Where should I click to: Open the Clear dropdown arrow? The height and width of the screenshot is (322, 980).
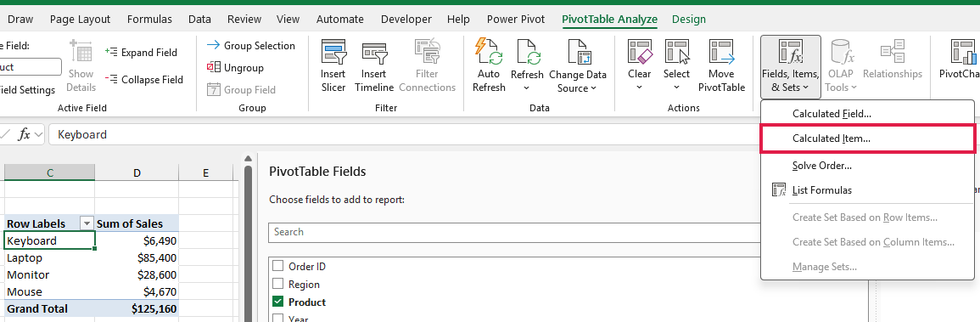640,88
